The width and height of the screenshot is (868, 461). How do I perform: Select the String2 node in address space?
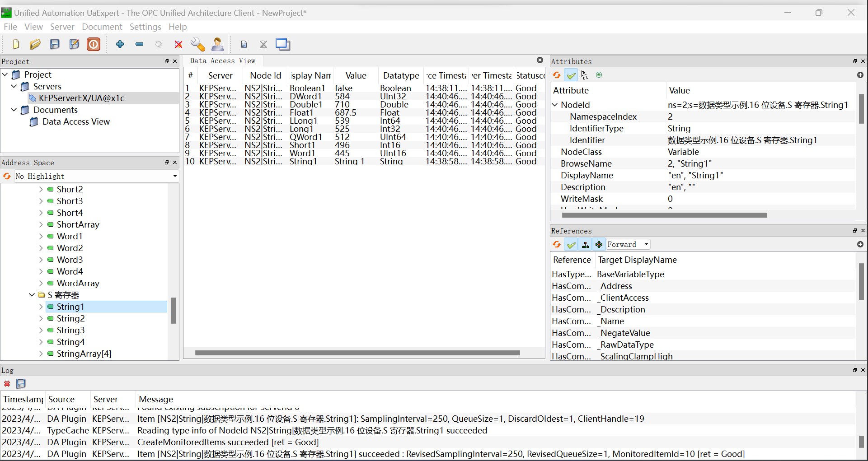71,318
